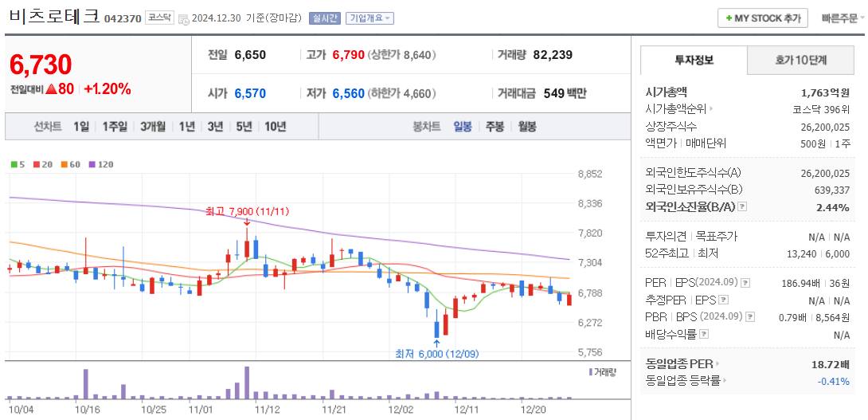Image resolution: width=868 pixels, height=420 pixels.
Task: Click the 시가총액순위 link
Action: [676, 108]
